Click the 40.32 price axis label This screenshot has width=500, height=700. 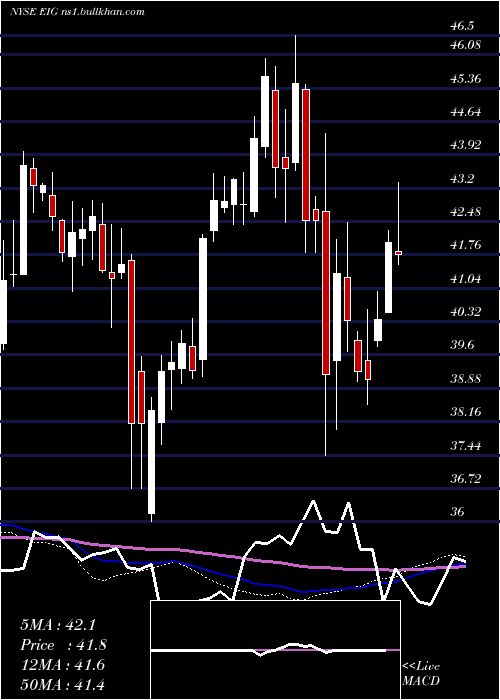465,312
